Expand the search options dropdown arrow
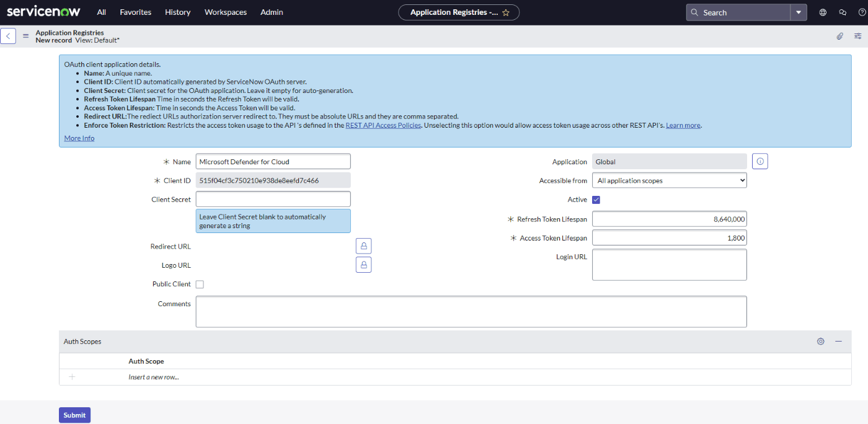The width and height of the screenshot is (868, 424). (x=799, y=12)
